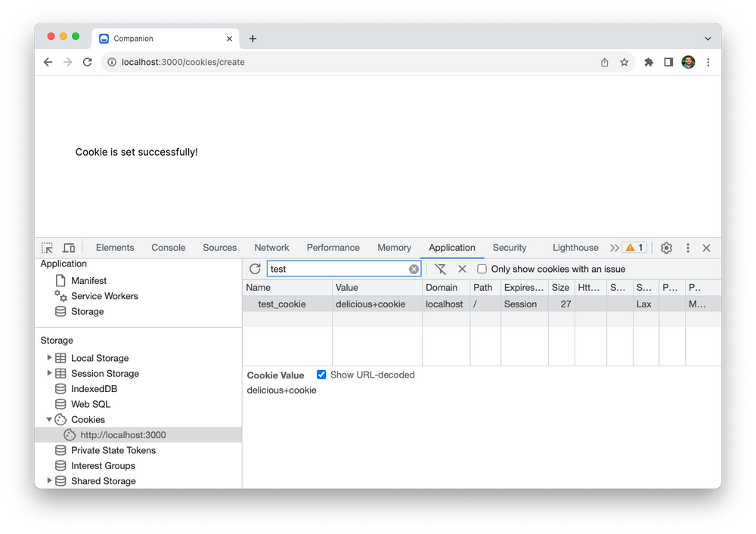Activate the cookie filter funnel icon

[441, 268]
